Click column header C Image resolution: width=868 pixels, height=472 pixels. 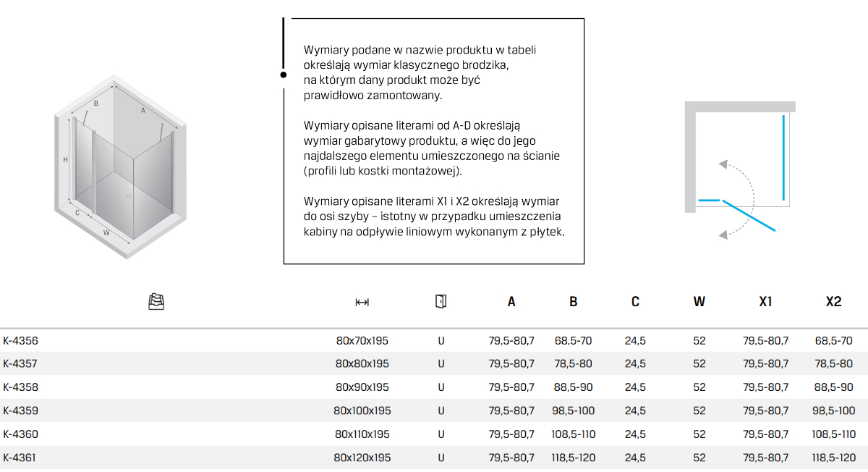pyautogui.click(x=635, y=302)
